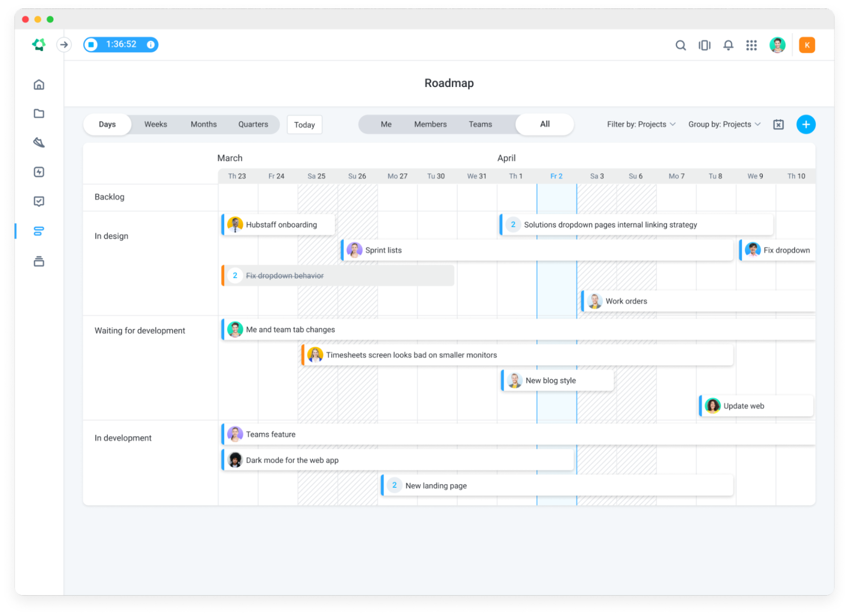Open the Roadmap icon in the sidebar
This screenshot has width=849, height=616.
39,231
